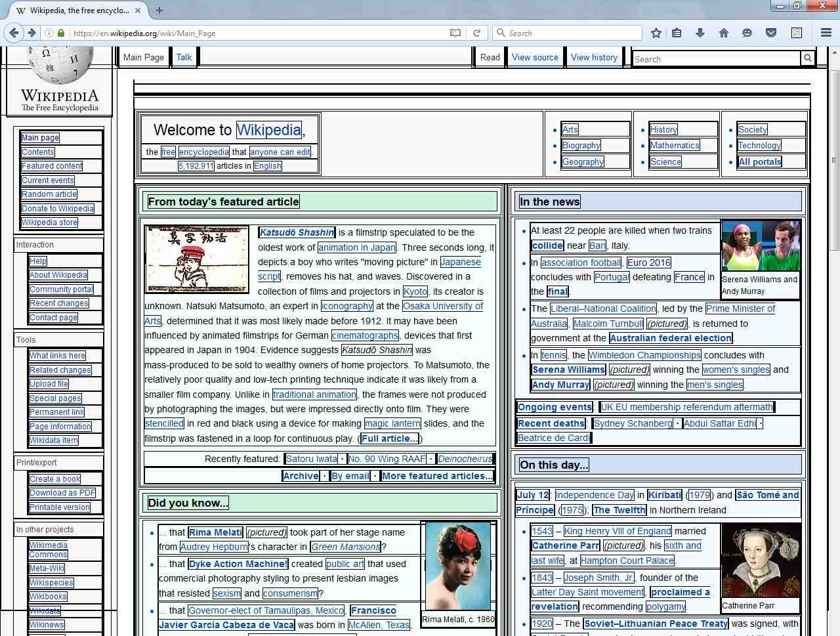The width and height of the screenshot is (840, 636).
Task: Go back with the browser Back arrow
Action: click(14, 33)
